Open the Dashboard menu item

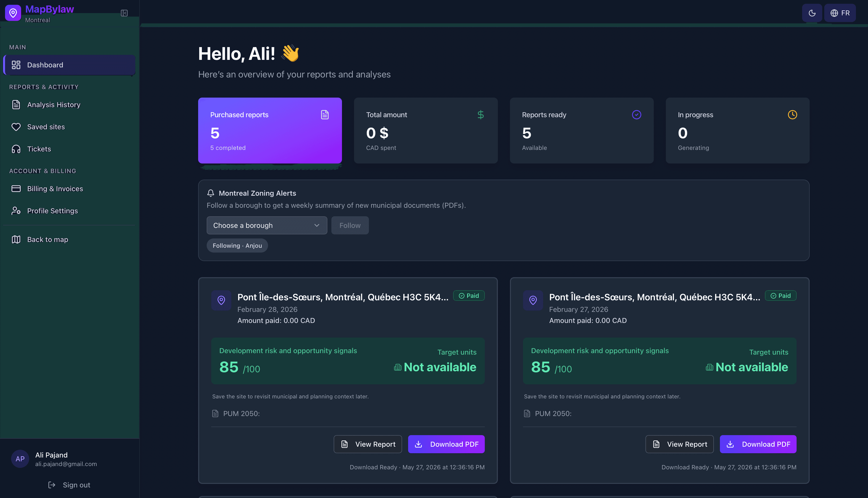(69, 65)
